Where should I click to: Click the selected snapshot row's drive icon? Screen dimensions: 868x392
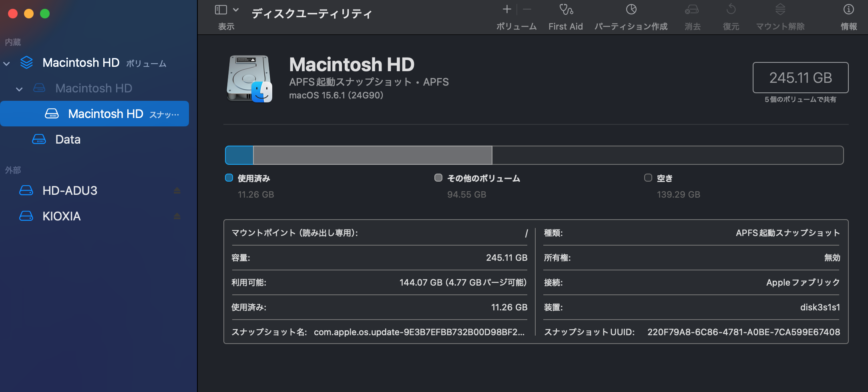(52, 114)
